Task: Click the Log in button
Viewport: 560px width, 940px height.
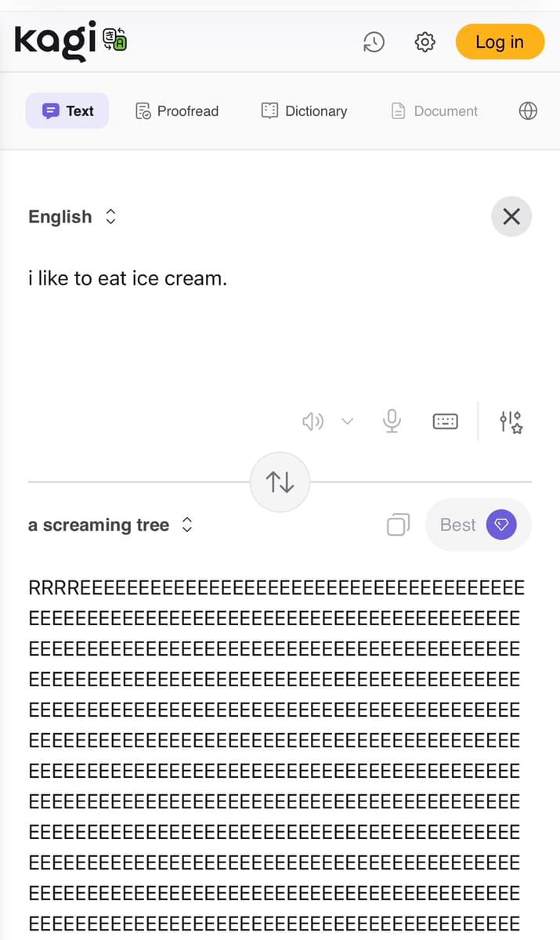Action: coord(500,42)
